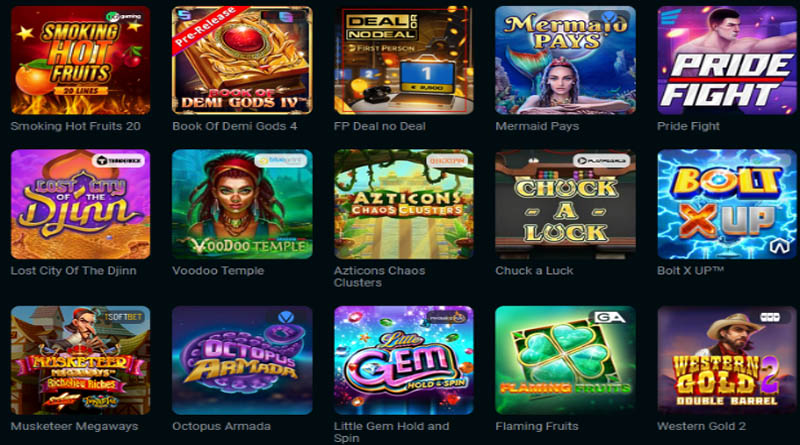Viewport: 800px width, 445px height.
Task: Launch Book Of Demi Gods 4 thumbnail
Action: coord(242,60)
